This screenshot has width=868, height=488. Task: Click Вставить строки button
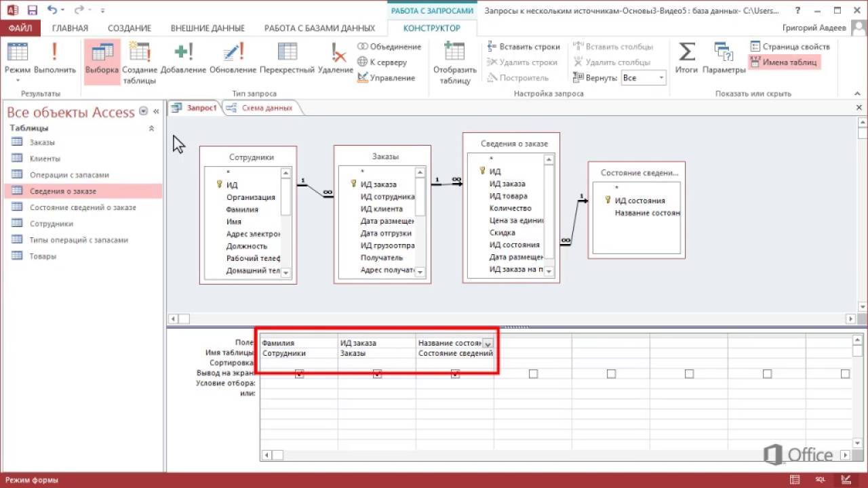point(524,47)
